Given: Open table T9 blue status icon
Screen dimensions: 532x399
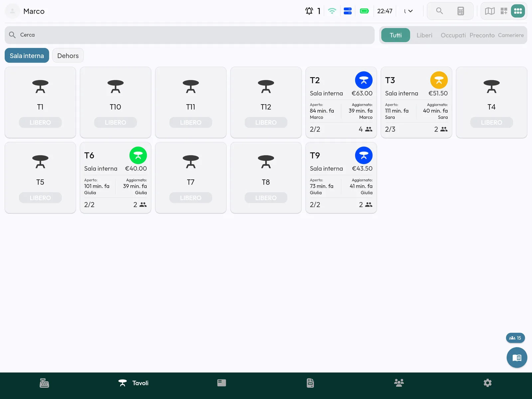Looking at the screenshot, I should pos(364,155).
